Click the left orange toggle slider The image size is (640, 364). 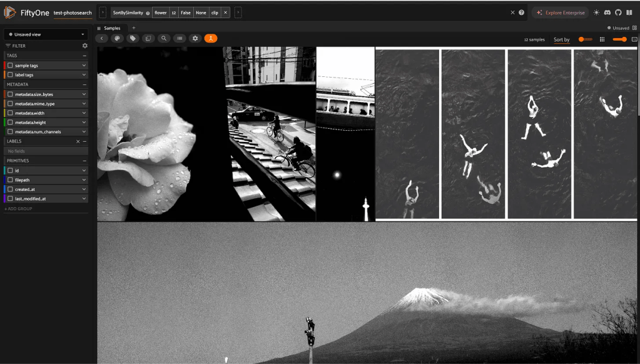pos(585,39)
